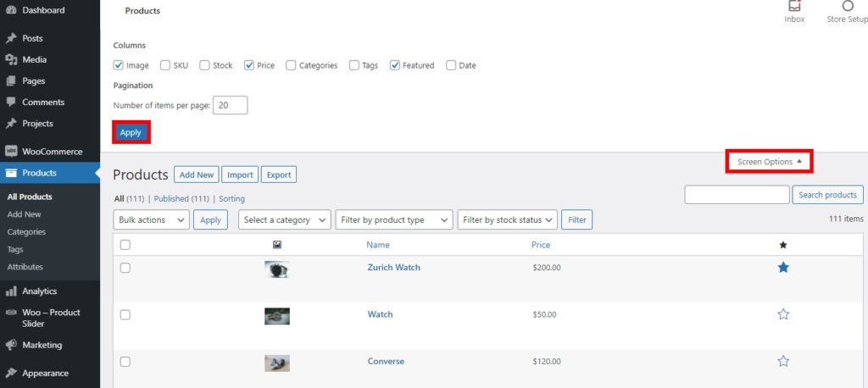Screen dimensions: 868x388
Task: Sort by the image column header icon
Action: (x=277, y=245)
